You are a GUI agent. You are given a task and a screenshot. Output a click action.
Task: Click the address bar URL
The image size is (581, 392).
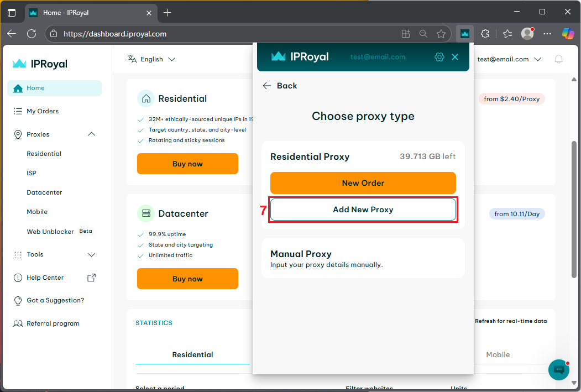115,34
